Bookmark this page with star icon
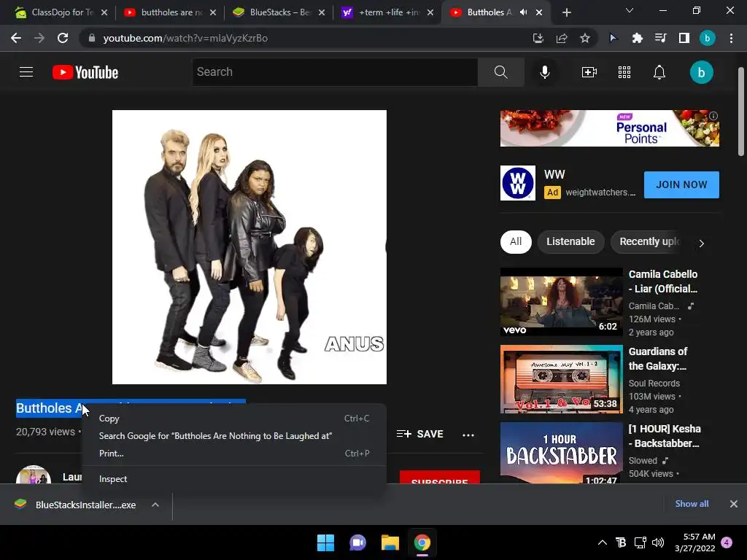The image size is (747, 560). tap(584, 38)
